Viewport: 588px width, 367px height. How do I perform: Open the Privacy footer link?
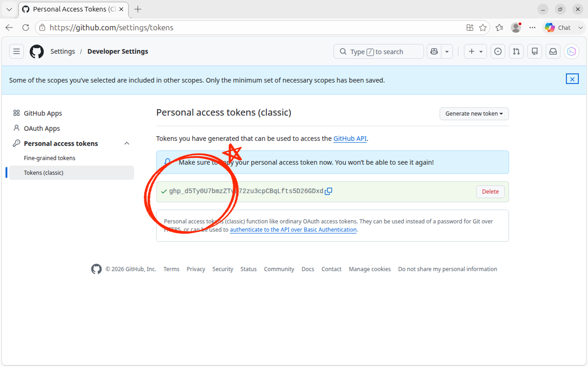tap(196, 269)
